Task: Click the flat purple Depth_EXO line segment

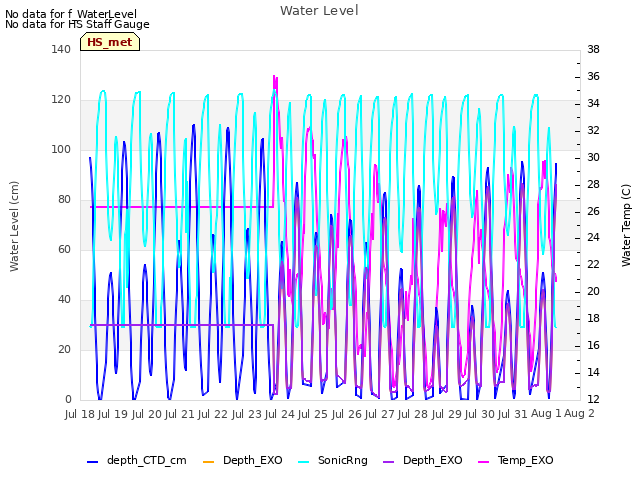Action: (x=182, y=325)
